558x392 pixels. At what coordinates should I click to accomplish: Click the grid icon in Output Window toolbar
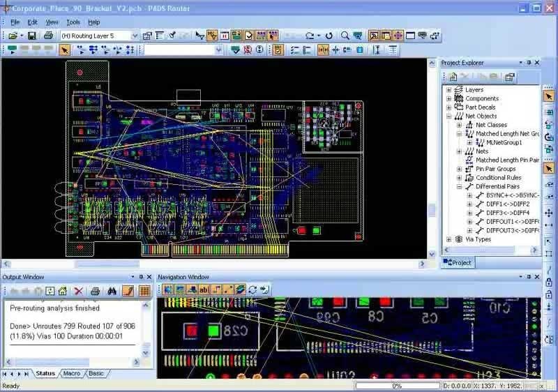click(144, 292)
